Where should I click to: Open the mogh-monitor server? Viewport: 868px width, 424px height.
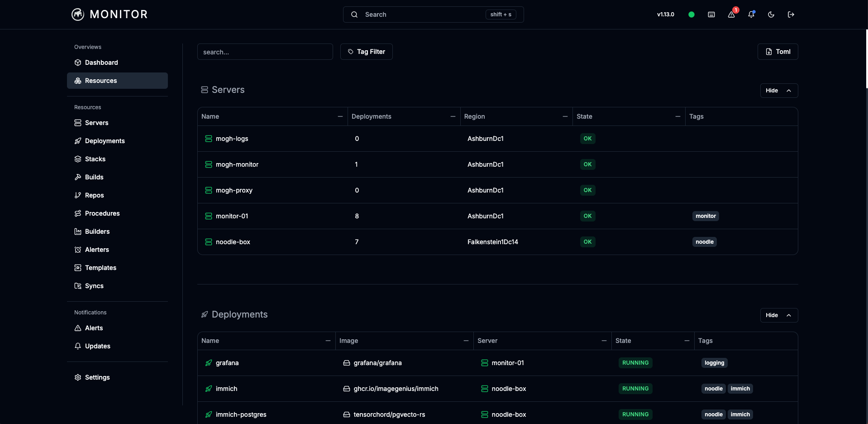237,164
